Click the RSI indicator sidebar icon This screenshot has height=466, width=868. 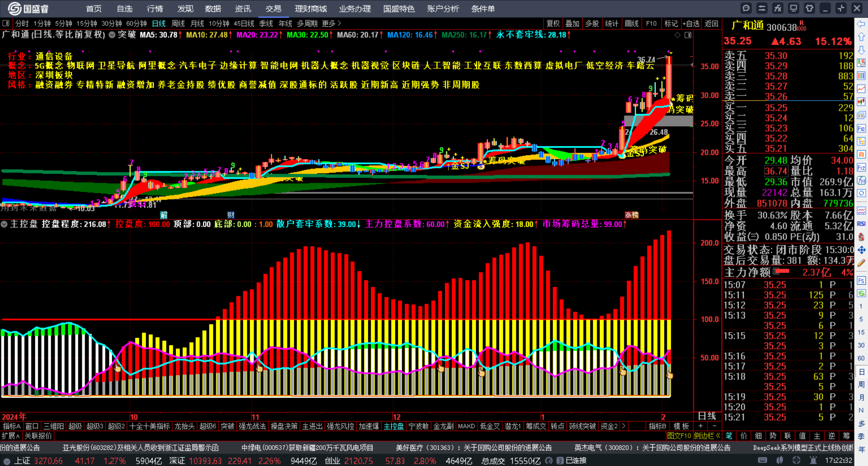(x=861, y=223)
